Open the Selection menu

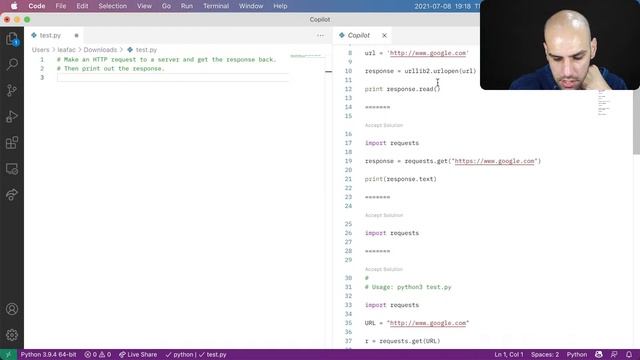[x=112, y=6]
